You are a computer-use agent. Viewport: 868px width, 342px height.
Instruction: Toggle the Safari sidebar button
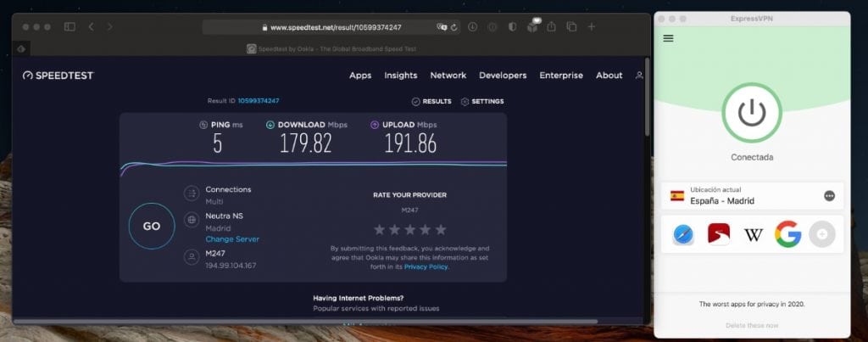[x=70, y=26]
